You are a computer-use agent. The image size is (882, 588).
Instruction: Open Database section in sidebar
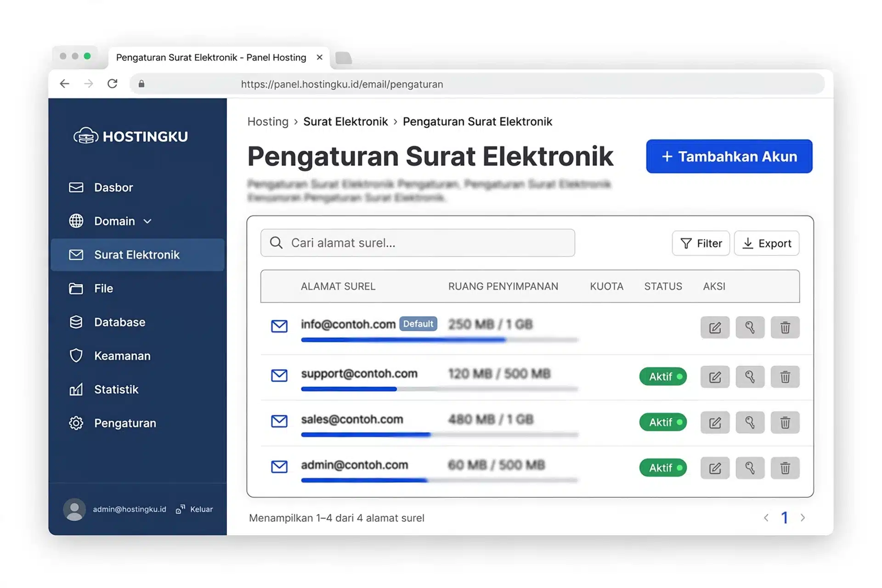tap(137, 322)
